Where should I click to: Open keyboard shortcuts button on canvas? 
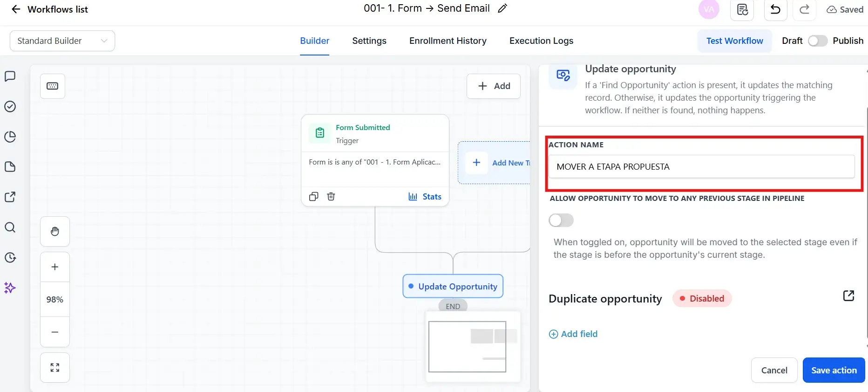53,86
